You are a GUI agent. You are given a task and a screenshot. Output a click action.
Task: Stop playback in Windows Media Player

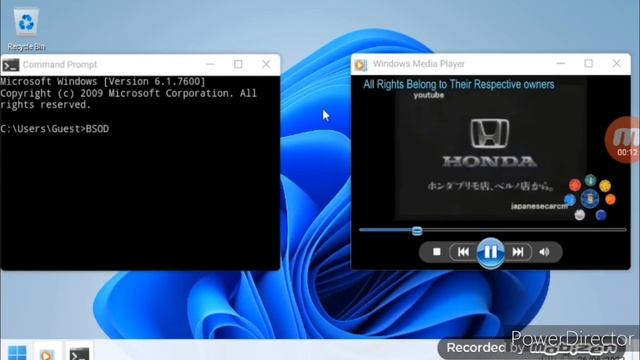437,252
